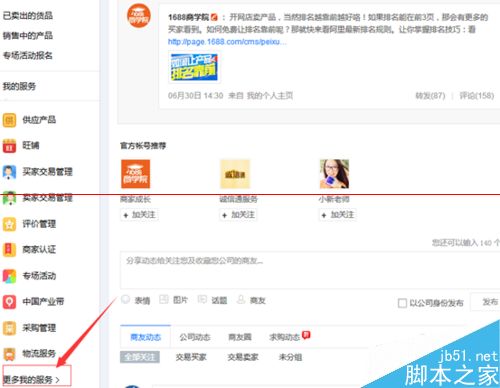Switch to the 商友圈 tab

tap(240, 337)
